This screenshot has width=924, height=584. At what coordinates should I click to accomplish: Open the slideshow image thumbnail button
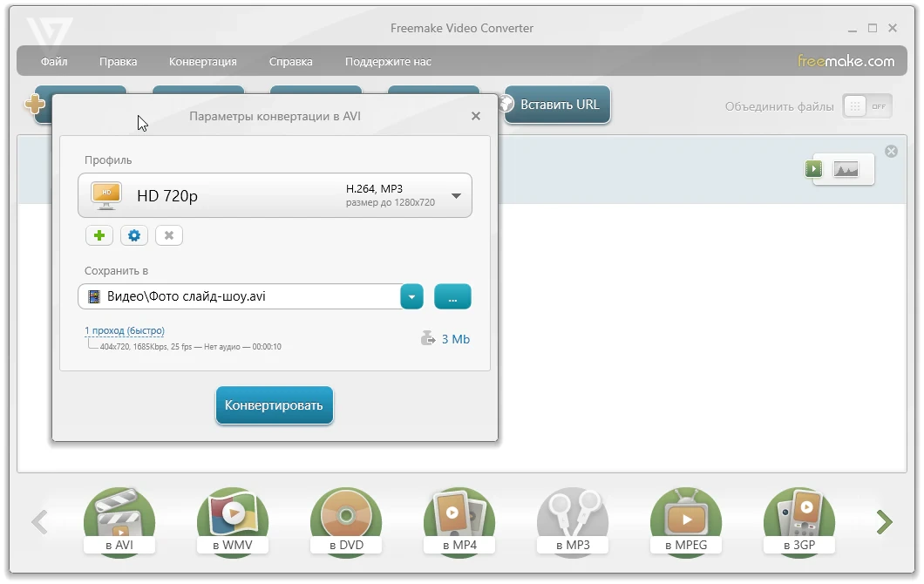click(x=846, y=170)
